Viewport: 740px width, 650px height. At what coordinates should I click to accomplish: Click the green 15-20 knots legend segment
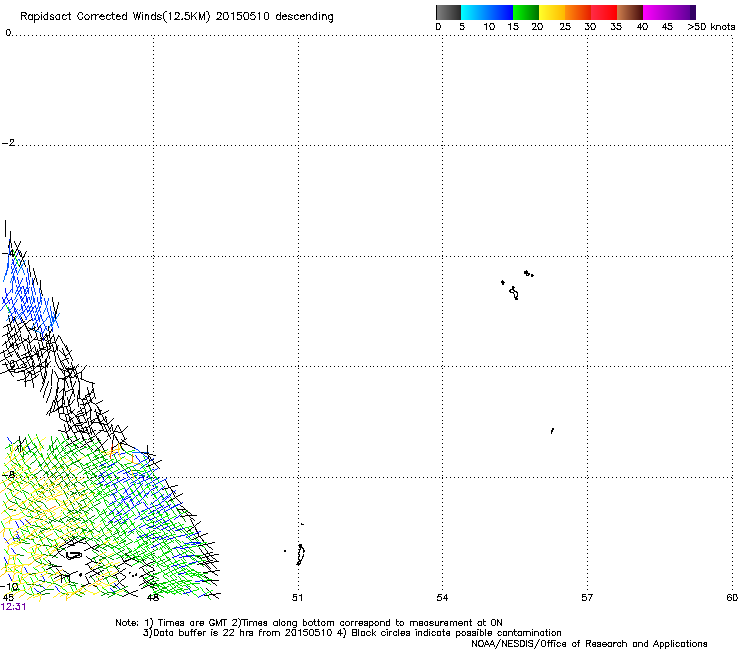(526, 12)
